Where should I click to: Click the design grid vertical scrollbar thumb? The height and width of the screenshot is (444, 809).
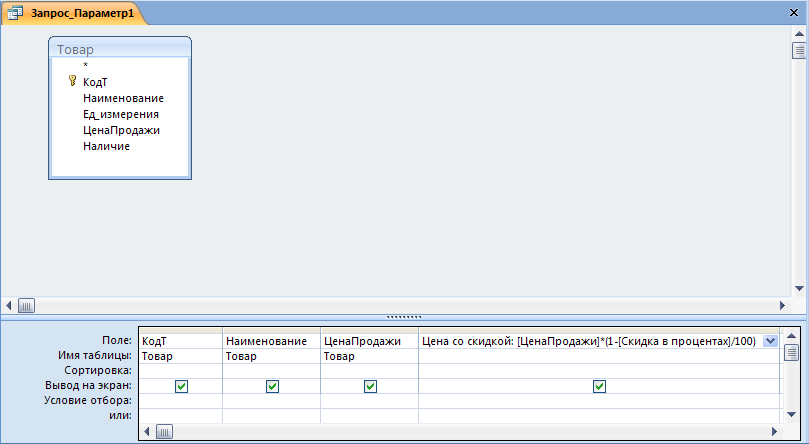point(791,353)
